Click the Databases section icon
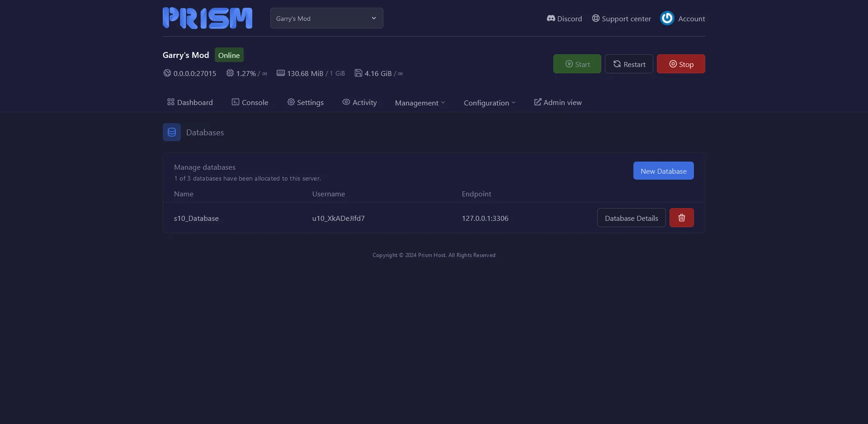Screen dimensions: 868x424 (172, 132)
